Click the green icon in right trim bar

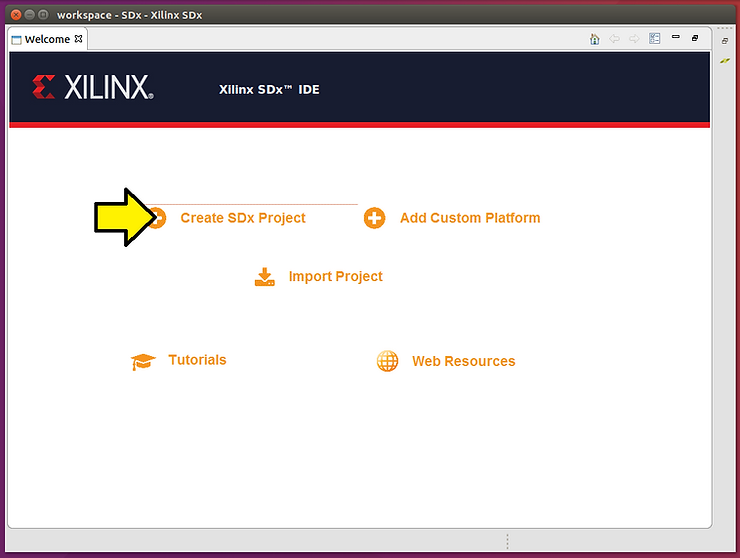(x=725, y=60)
